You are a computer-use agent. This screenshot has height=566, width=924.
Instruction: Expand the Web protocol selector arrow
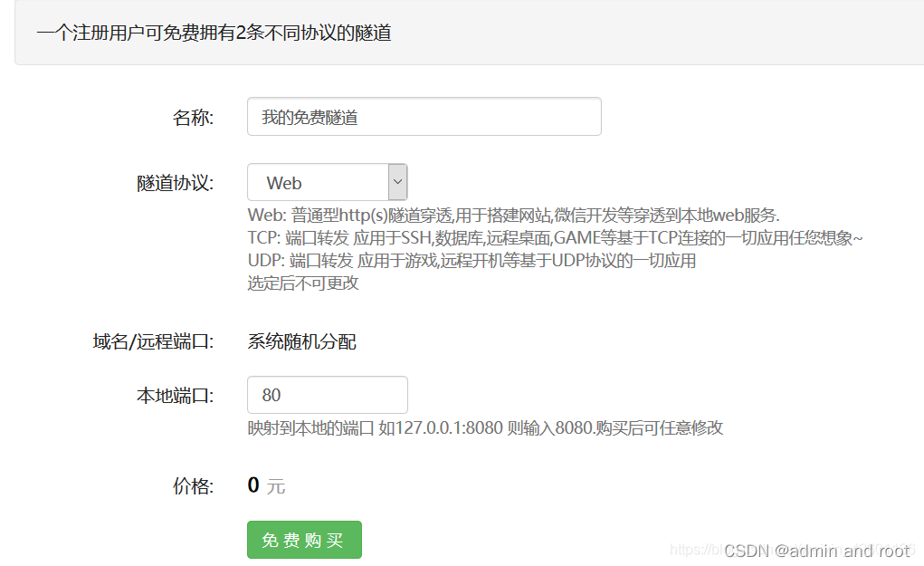(x=396, y=182)
